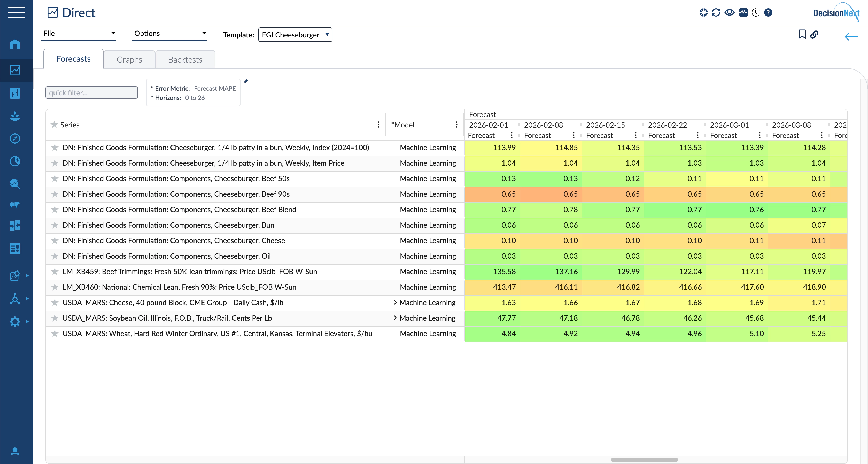Switch to the Graphs tab
Image resolution: width=868 pixels, height=464 pixels.
(129, 60)
